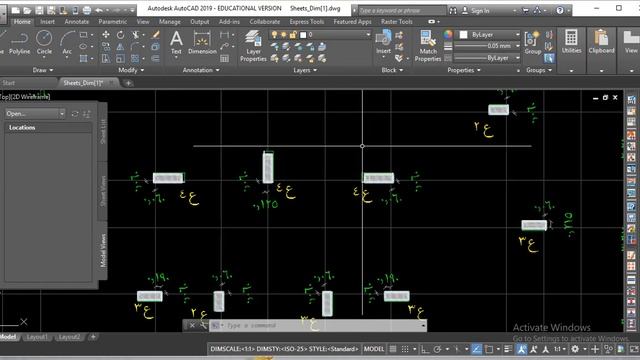
Task: Click the Explode tool icon
Action: click(156, 47)
